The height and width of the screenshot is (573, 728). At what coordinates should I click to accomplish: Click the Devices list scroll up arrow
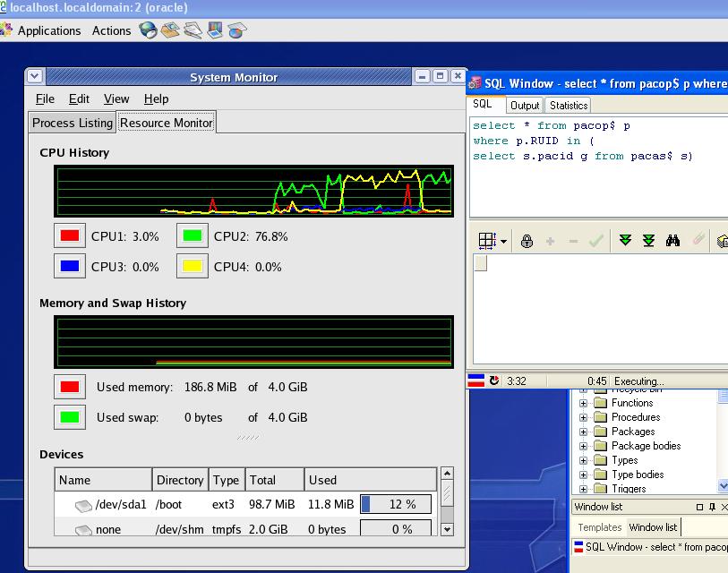coord(447,474)
